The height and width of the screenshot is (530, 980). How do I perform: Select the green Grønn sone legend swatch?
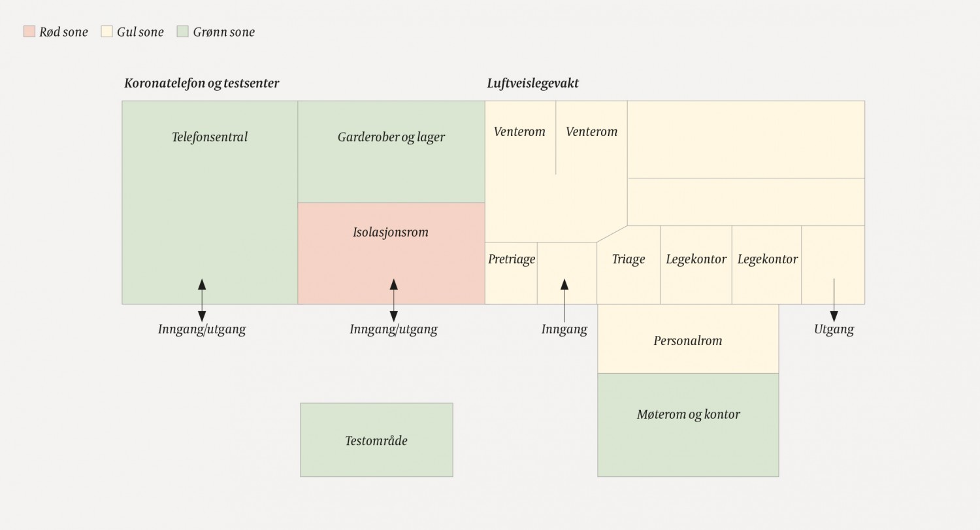pyautogui.click(x=182, y=31)
